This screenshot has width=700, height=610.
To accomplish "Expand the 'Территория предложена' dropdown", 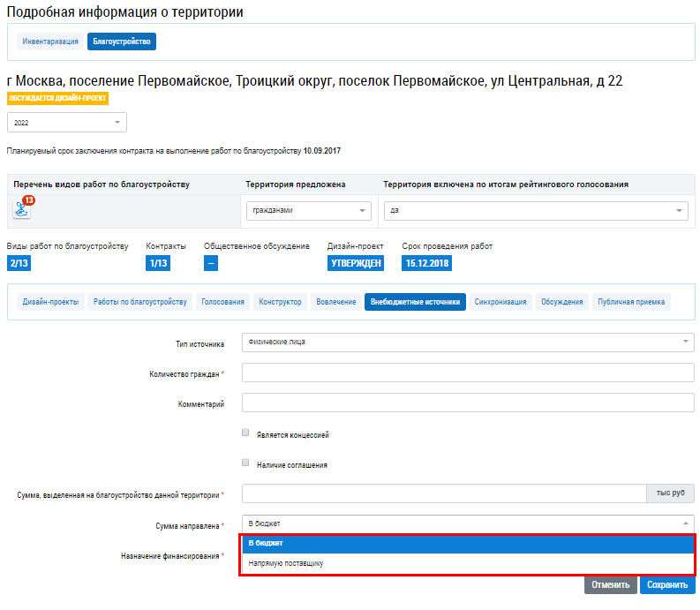I will tap(308, 210).
